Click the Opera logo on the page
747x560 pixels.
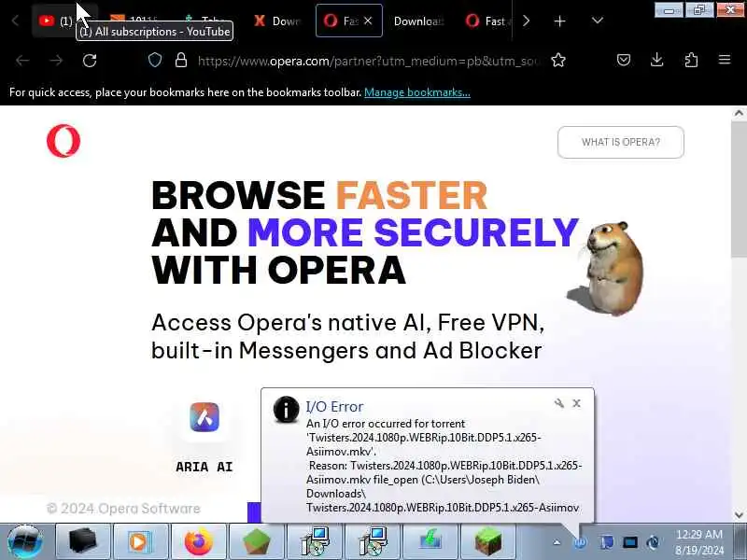pyautogui.click(x=63, y=141)
